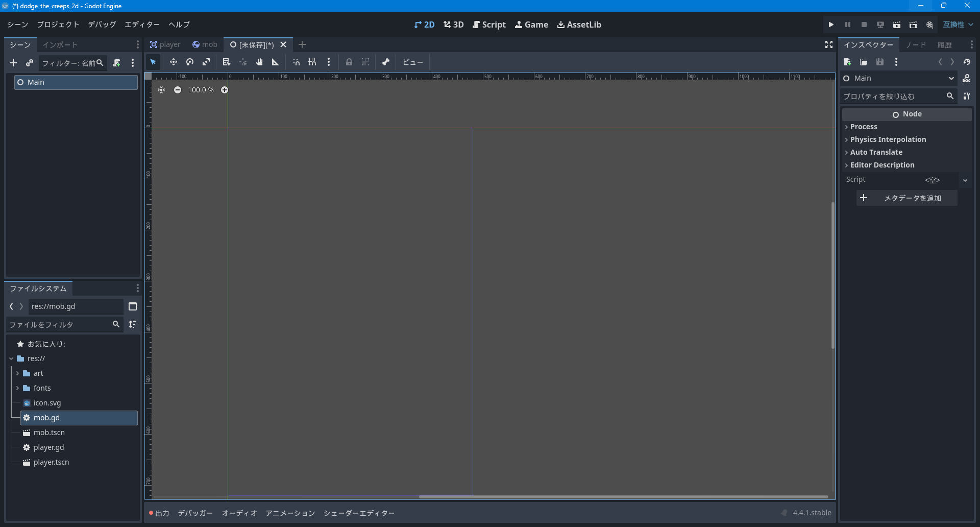
Task: Lock the selected node
Action: click(x=349, y=62)
